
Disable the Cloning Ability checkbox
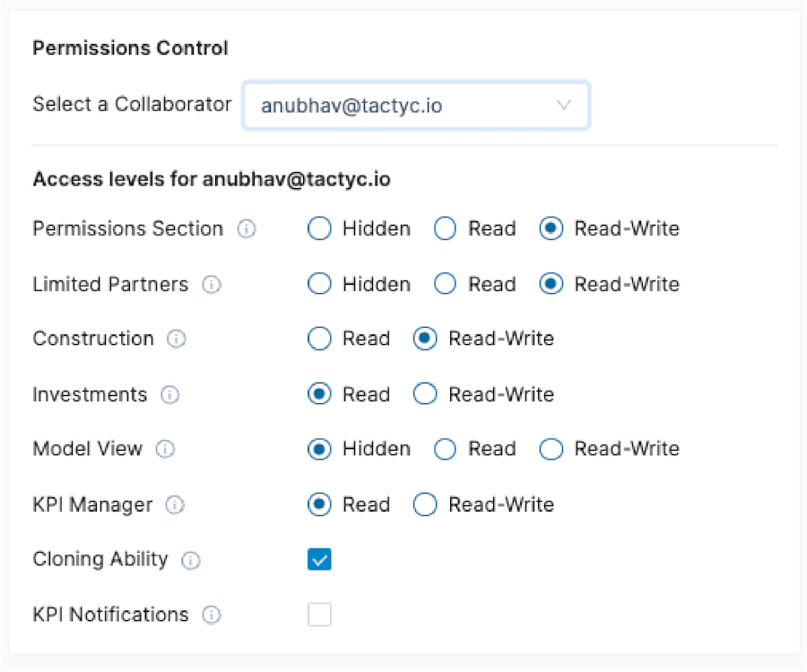319,559
